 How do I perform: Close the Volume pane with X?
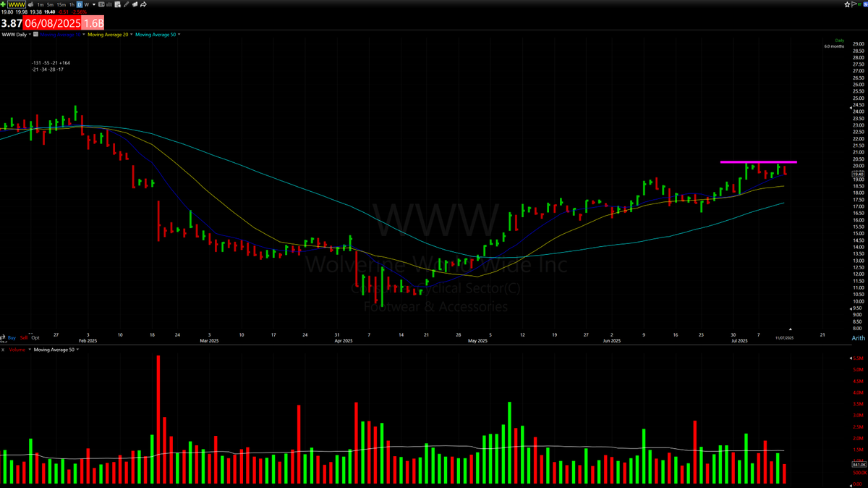[x=3, y=350]
